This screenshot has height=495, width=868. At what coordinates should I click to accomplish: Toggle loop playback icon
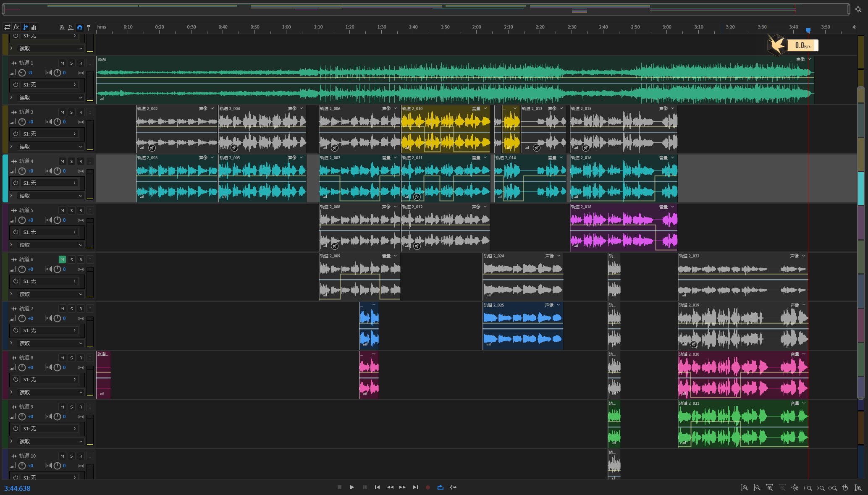(x=440, y=487)
